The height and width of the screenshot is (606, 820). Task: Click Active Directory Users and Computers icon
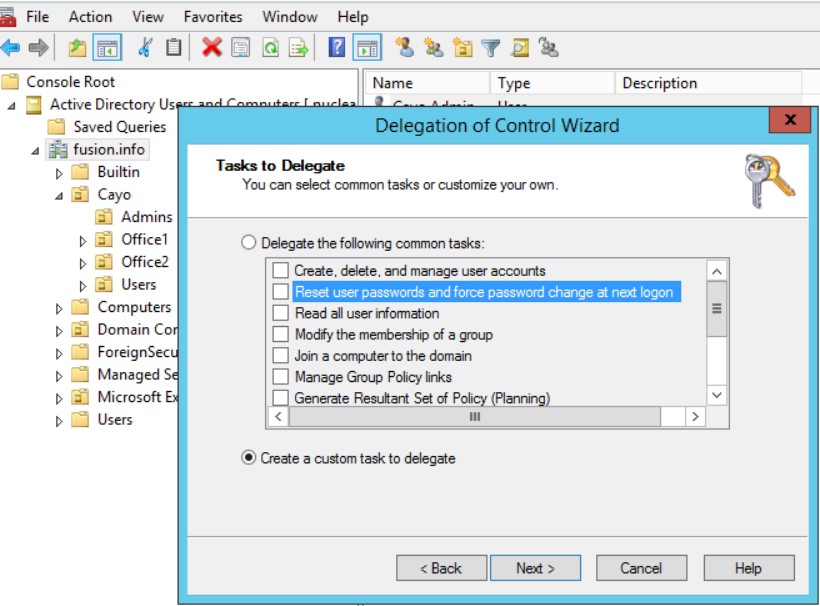(x=33, y=105)
